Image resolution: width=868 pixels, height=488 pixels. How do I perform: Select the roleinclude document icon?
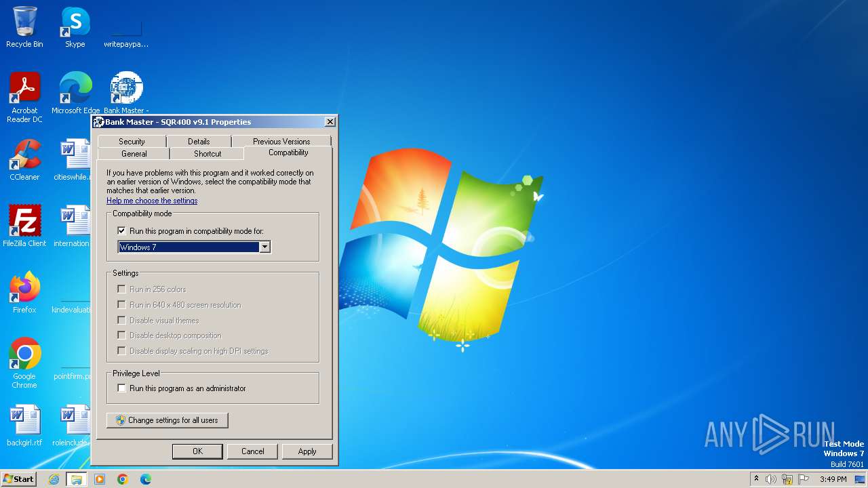click(x=73, y=426)
